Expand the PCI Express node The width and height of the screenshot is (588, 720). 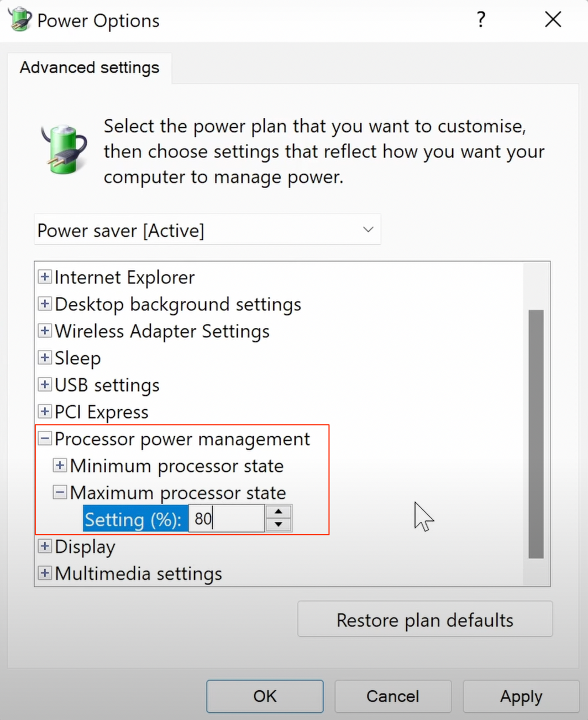tap(45, 411)
